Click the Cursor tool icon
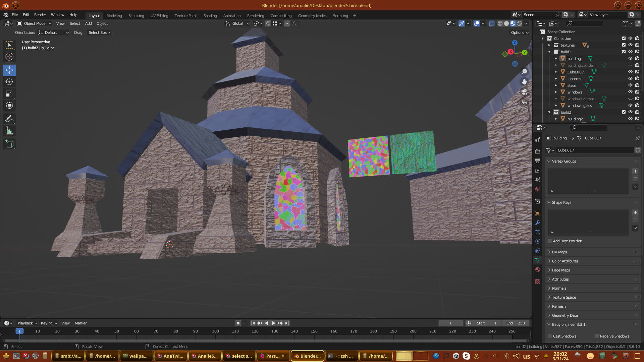The height and width of the screenshot is (362, 644). [9, 57]
